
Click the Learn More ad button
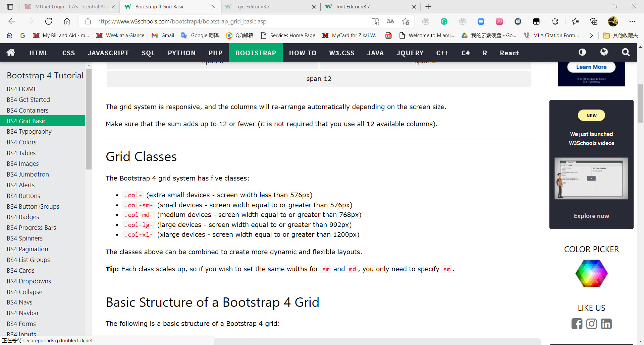click(591, 67)
